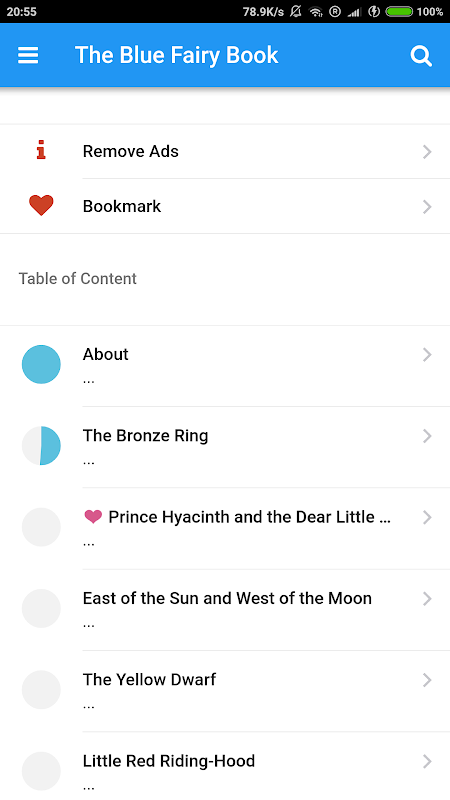Image resolution: width=450 pixels, height=800 pixels.
Task: Open the About chapter
Action: (225, 366)
